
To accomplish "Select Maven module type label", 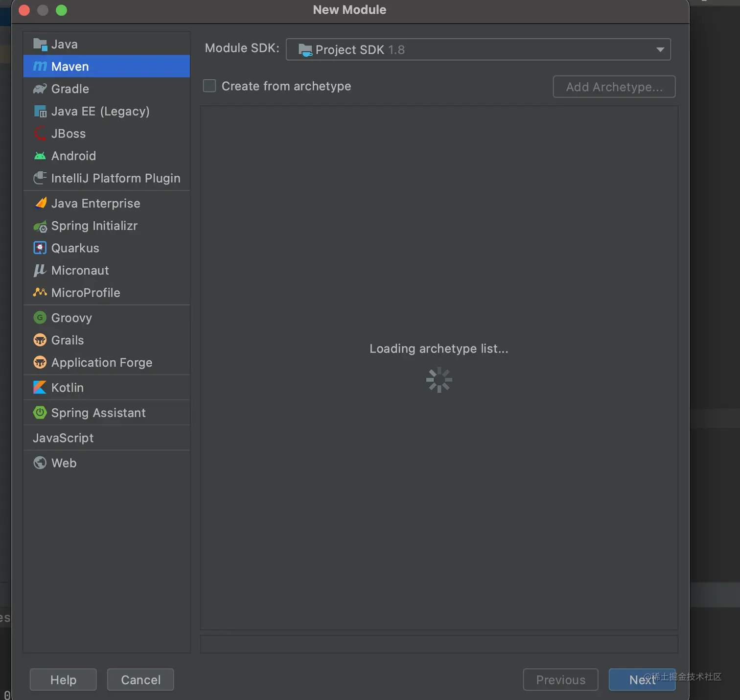I will [x=70, y=67].
